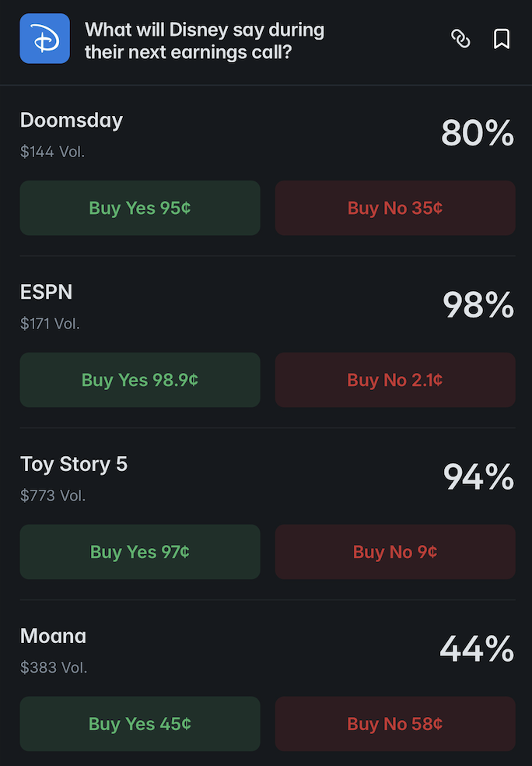Buy Yes 97¢ on Toy Story 5
The width and height of the screenshot is (532, 766).
140,552
